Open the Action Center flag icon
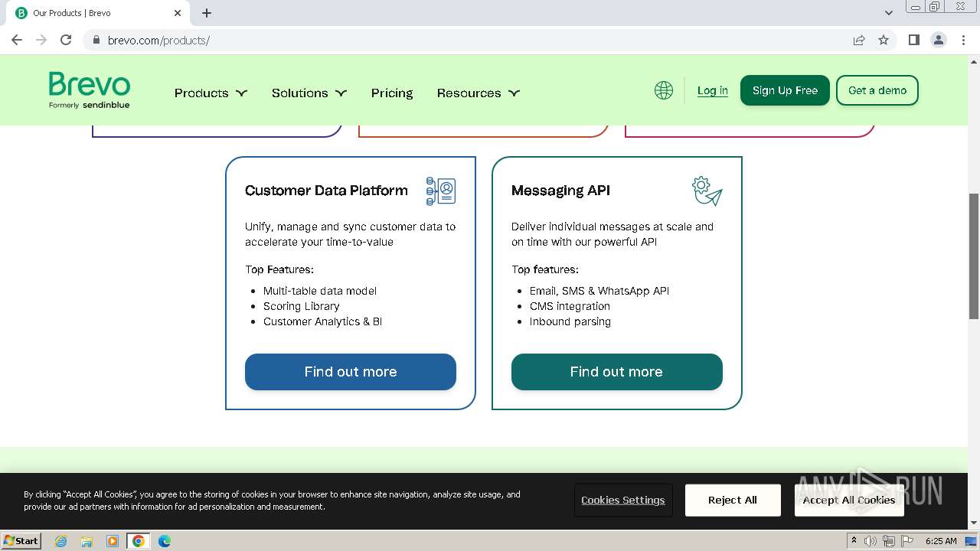The width and height of the screenshot is (980, 551). pos(907,541)
